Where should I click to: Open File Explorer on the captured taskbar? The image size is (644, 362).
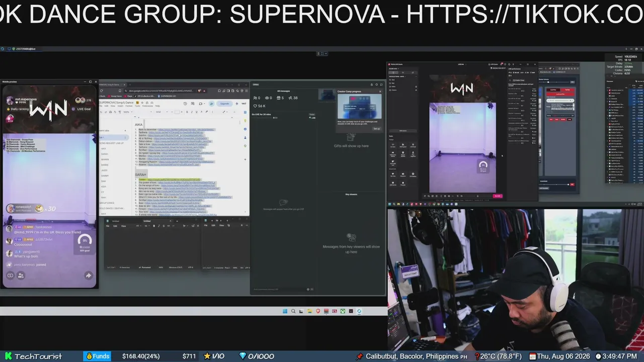tap(310, 311)
